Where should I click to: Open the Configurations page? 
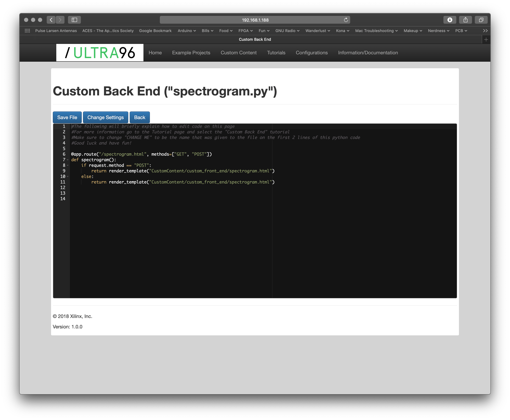[x=312, y=53]
